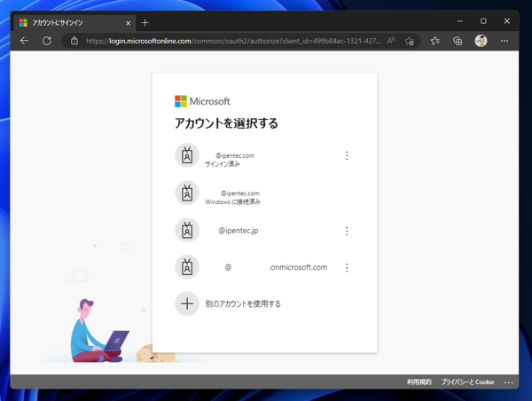The image size is (532, 401).
Task: Open the Favorites list icon
Action: pyautogui.click(x=435, y=41)
